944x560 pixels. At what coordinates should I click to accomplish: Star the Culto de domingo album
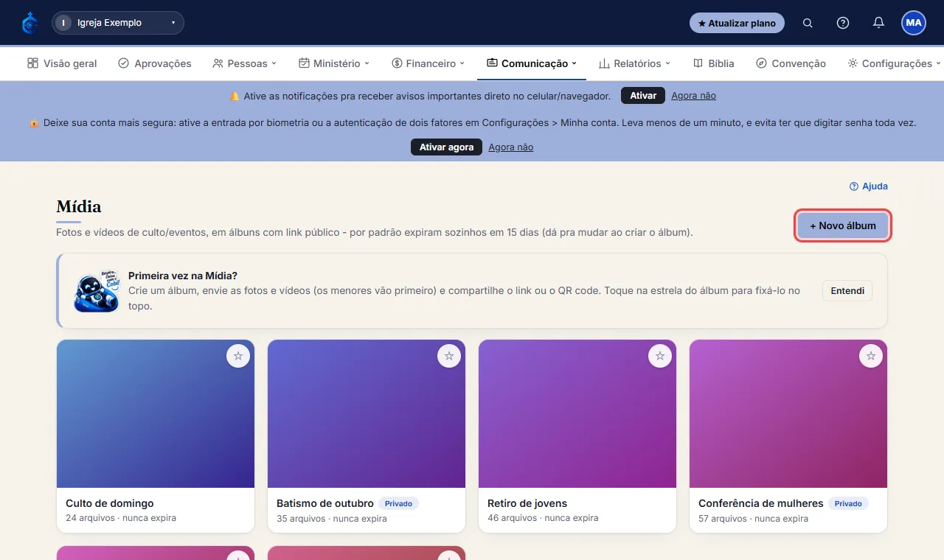(x=238, y=356)
